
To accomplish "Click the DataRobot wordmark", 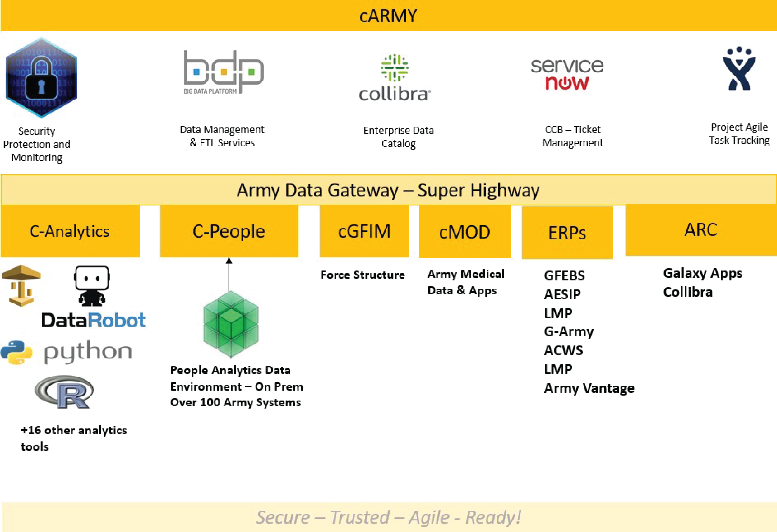I will coord(94,320).
